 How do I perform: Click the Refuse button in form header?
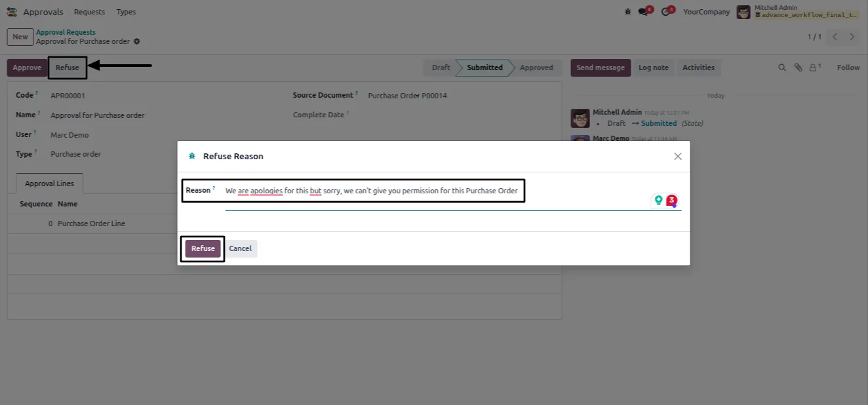[67, 67]
